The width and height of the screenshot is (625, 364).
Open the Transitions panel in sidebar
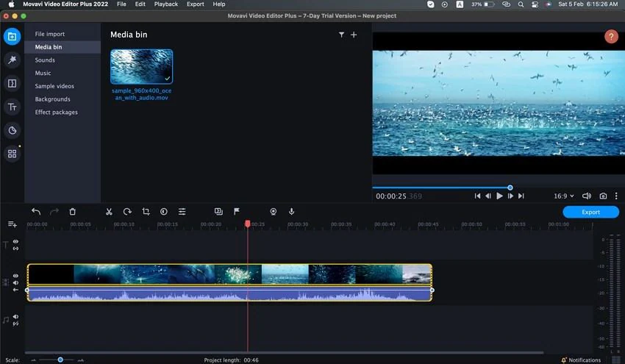pyautogui.click(x=12, y=84)
